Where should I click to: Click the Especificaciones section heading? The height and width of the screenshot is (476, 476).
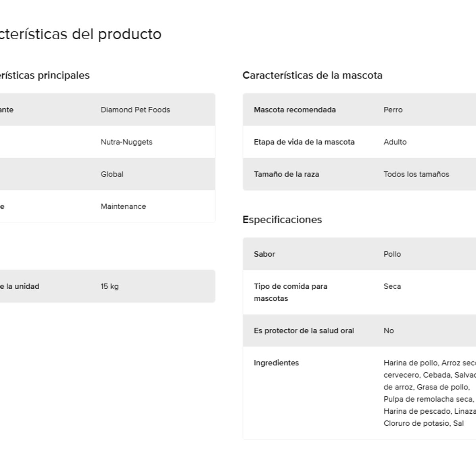tap(282, 220)
